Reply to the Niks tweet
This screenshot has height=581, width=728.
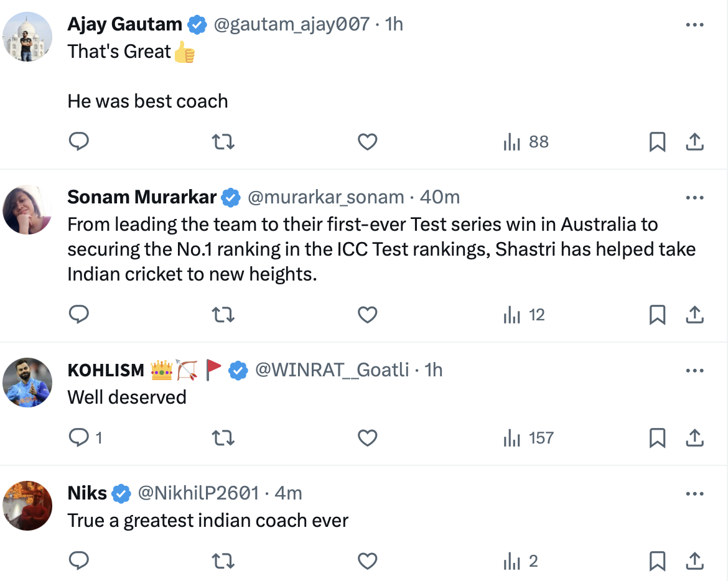click(x=78, y=562)
